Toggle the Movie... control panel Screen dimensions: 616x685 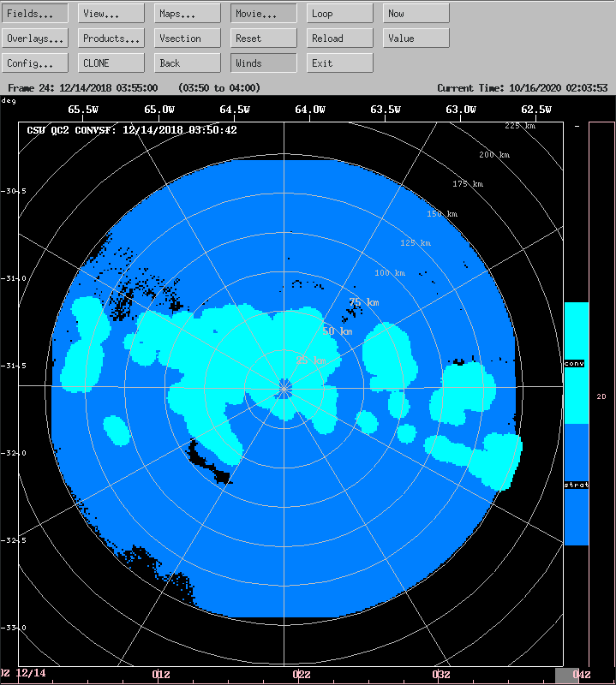[264, 14]
